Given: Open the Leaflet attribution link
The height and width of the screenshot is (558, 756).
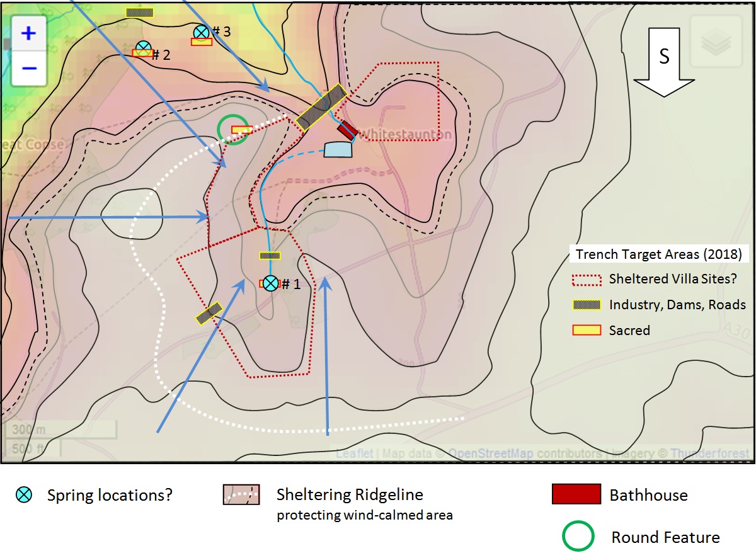Looking at the screenshot, I should tap(354, 453).
